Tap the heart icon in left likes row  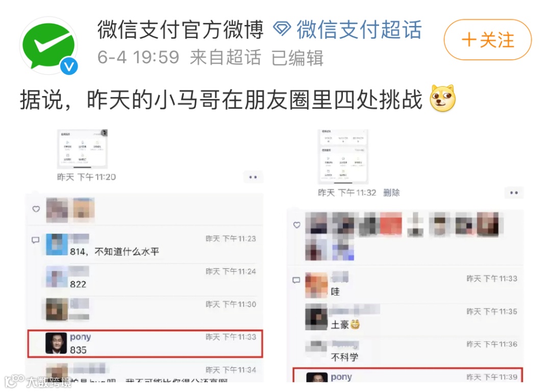coord(36,209)
